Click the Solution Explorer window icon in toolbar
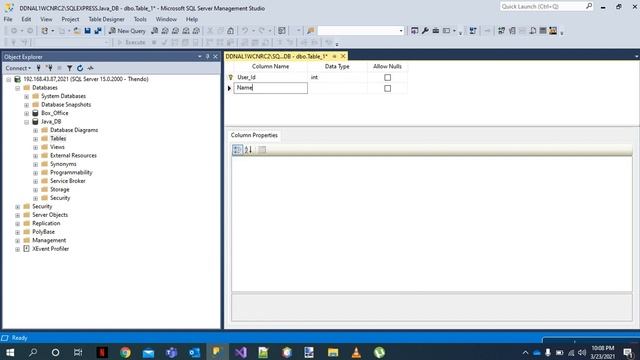640x360 pixels. point(414,31)
